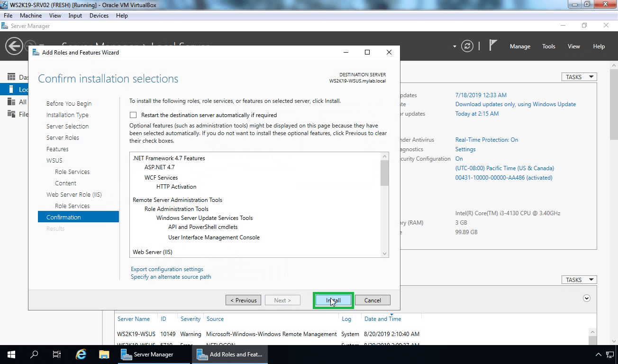The width and height of the screenshot is (618, 364).
Task: Click Specify an alternate source path link
Action: pyautogui.click(x=171, y=277)
